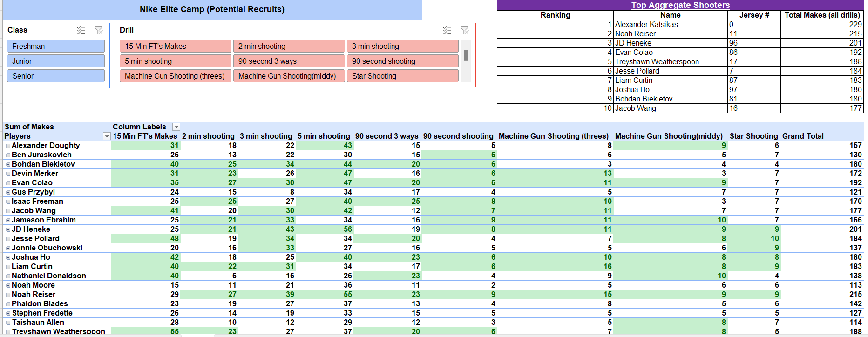Expand Alexander Doughty row

pos(8,146)
